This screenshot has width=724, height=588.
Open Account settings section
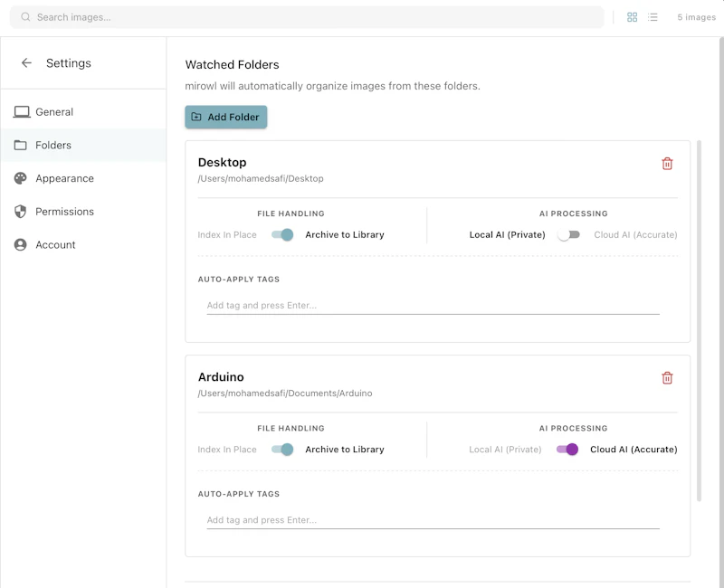click(x=83, y=244)
